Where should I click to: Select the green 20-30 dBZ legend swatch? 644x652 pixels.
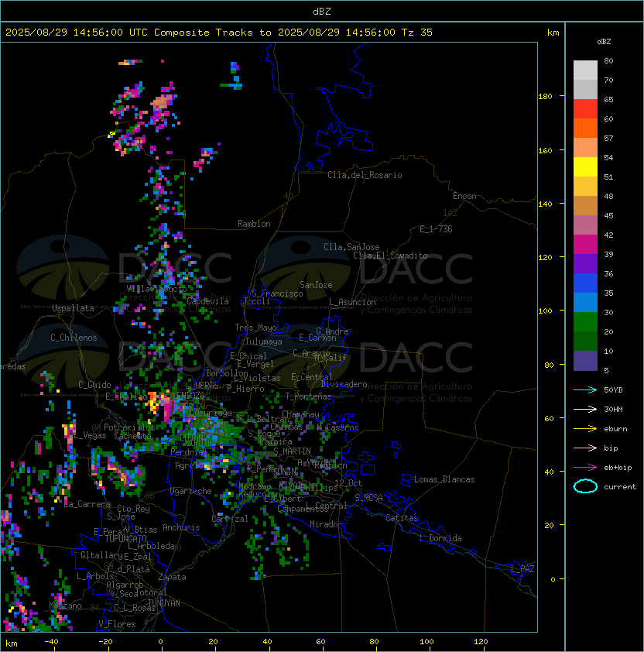[x=585, y=322]
